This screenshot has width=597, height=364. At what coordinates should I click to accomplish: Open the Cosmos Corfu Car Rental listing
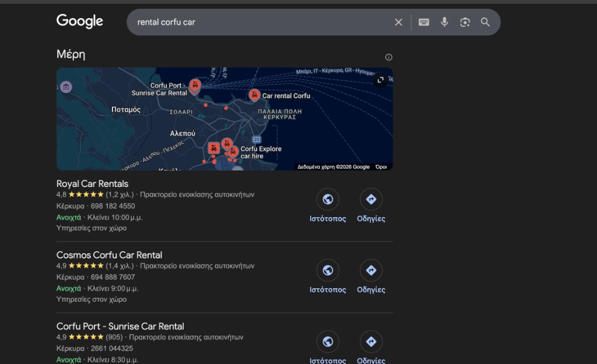[x=109, y=255]
